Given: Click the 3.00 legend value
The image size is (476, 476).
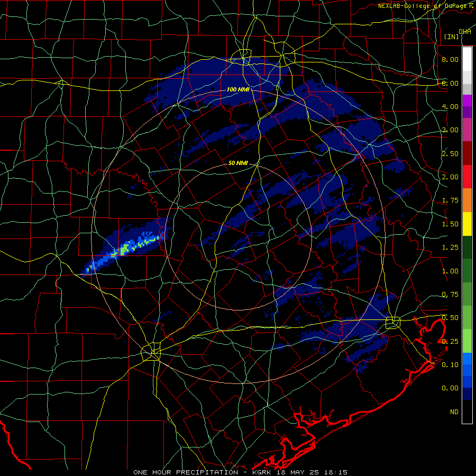Looking at the screenshot, I should (450, 130).
